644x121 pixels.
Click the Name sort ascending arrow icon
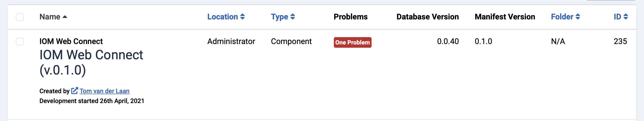point(65,17)
